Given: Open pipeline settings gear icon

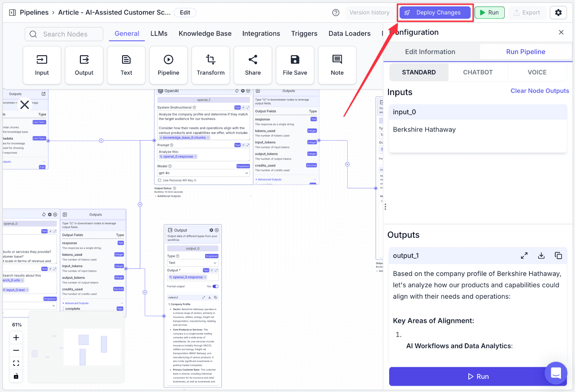Looking at the screenshot, I should (x=558, y=13).
